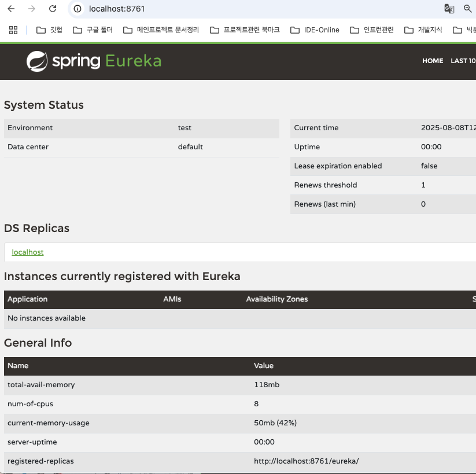This screenshot has width=476, height=474.
Task: Click the Spring Eureka logo
Action: (x=94, y=61)
